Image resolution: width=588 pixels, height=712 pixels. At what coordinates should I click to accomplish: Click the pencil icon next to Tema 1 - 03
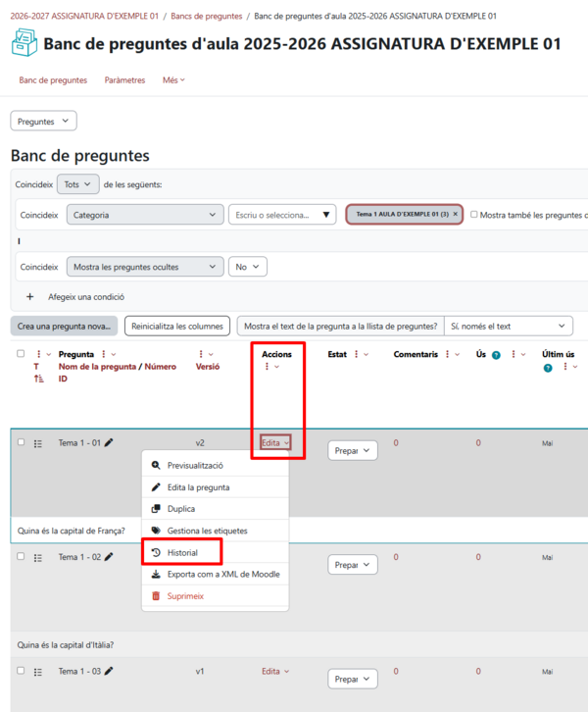click(109, 671)
